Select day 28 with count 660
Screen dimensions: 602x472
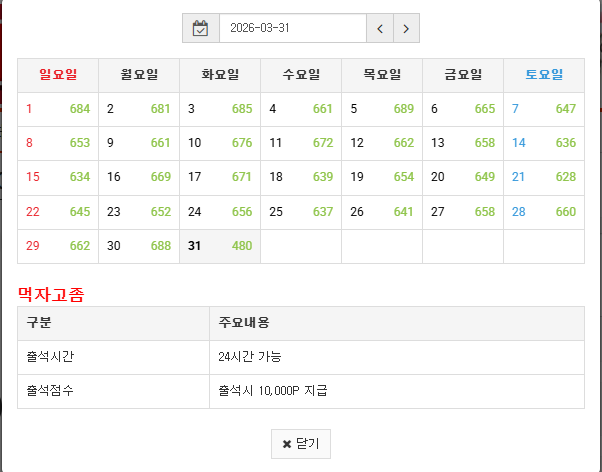[x=543, y=212]
